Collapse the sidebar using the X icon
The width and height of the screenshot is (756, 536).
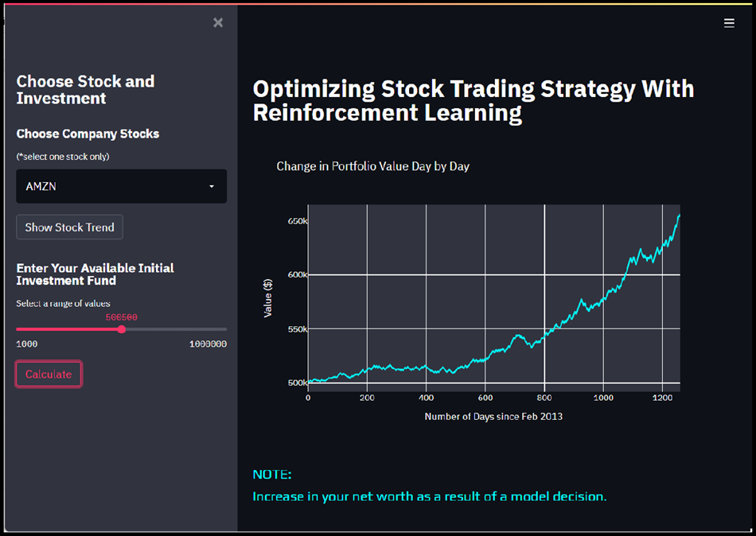[x=218, y=22]
